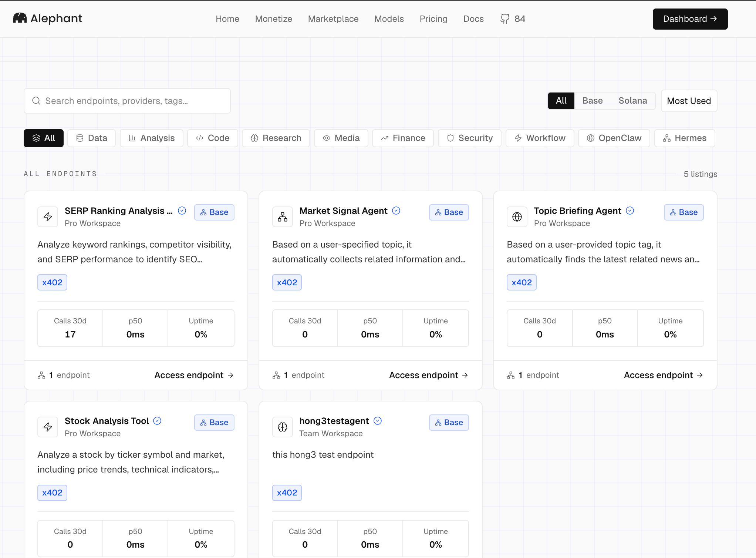The width and height of the screenshot is (756, 558).
Task: Click Base chain badge on Stock Analysis Tool
Action: [214, 423]
